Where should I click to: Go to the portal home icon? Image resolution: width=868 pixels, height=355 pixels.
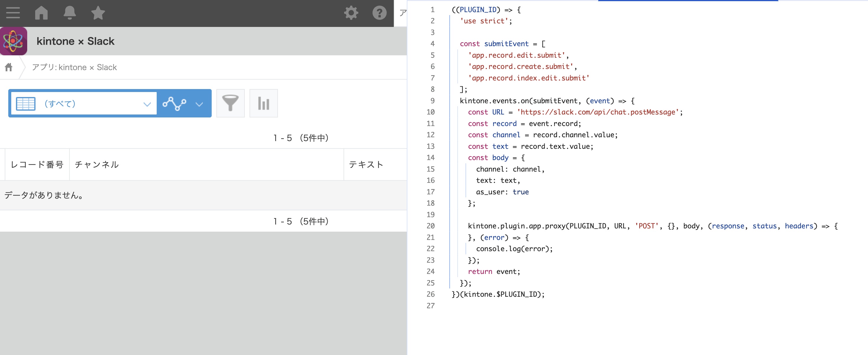point(41,13)
